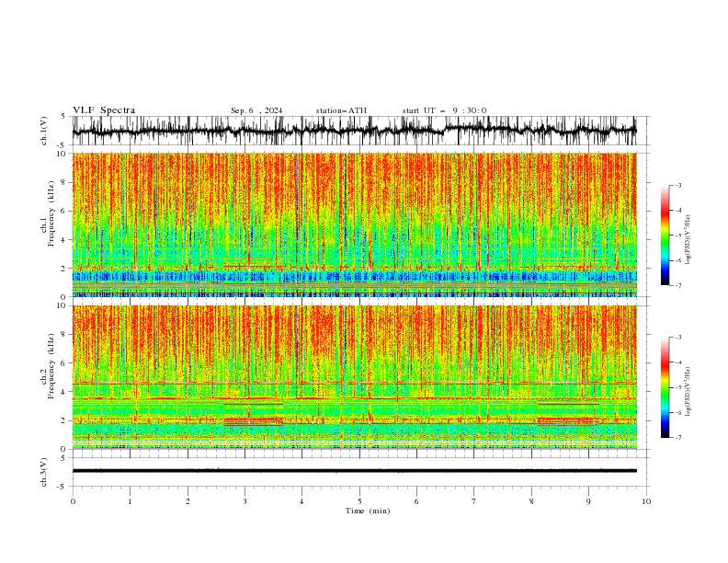Click time axis tick label "7"
The image size is (728, 563).
[x=474, y=501]
